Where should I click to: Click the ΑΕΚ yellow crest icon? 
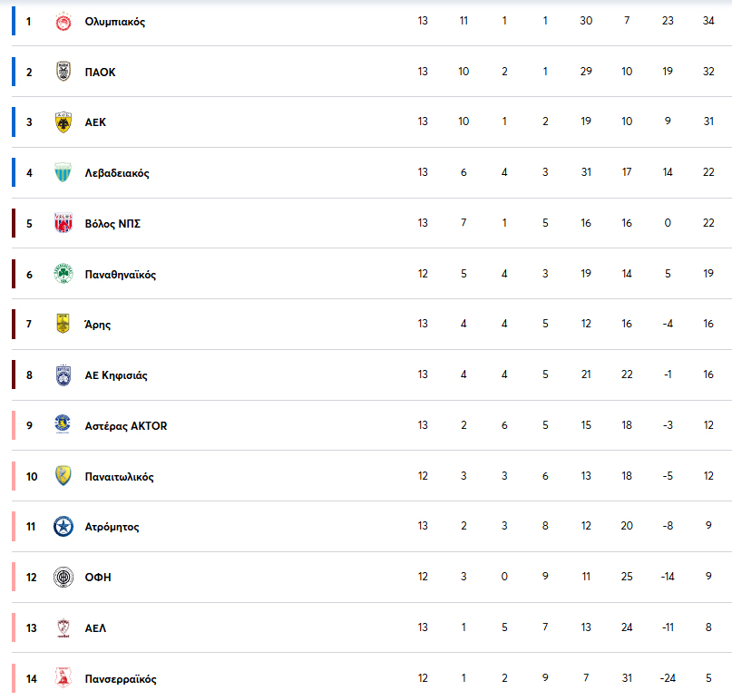[63, 122]
